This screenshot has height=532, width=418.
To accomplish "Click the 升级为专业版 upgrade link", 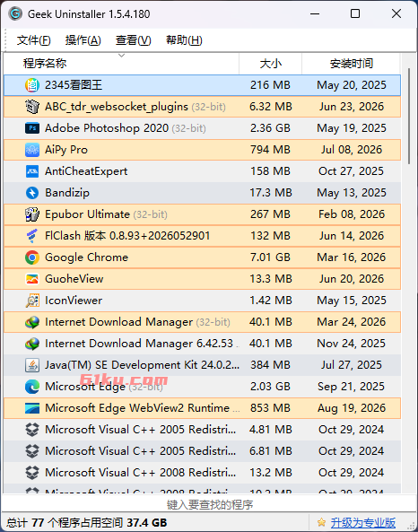I will 363,522.
